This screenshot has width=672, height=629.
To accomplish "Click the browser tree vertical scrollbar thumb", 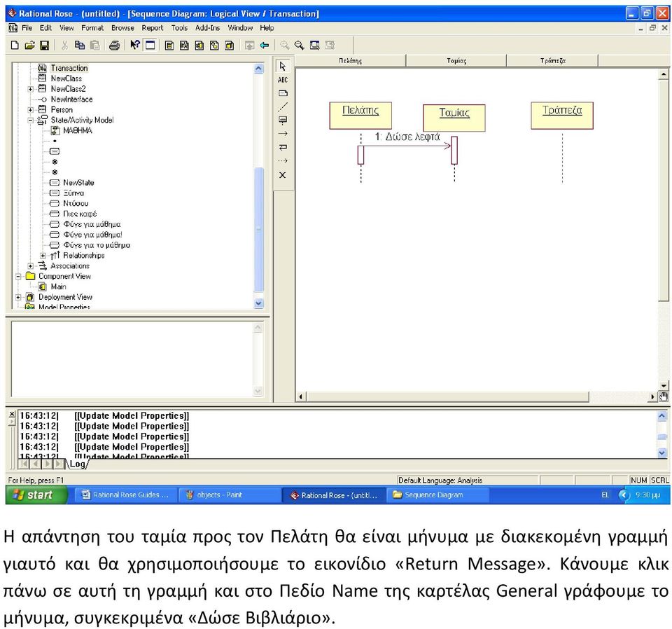I will 258,229.
